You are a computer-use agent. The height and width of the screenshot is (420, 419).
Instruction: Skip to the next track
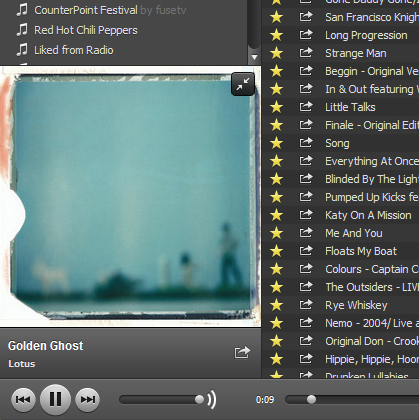pyautogui.click(x=88, y=399)
